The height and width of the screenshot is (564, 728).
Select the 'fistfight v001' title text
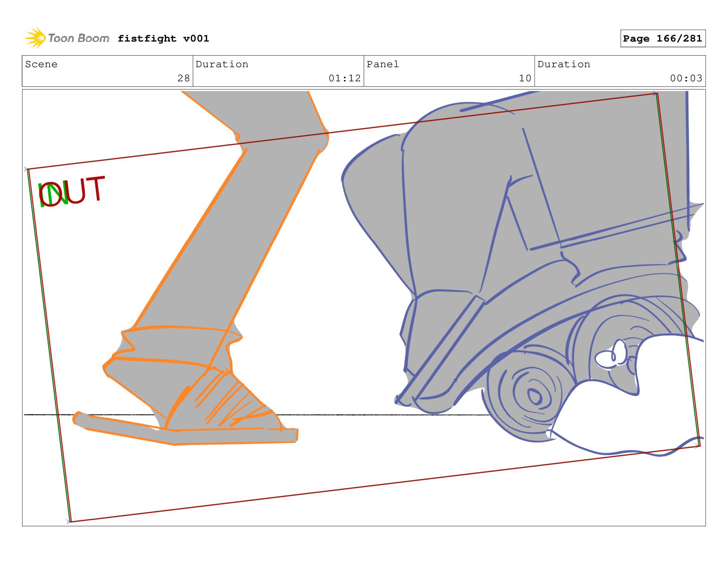tap(163, 38)
